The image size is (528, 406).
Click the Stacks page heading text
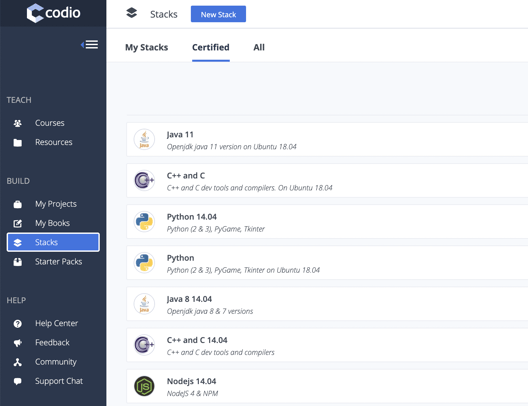tap(164, 14)
